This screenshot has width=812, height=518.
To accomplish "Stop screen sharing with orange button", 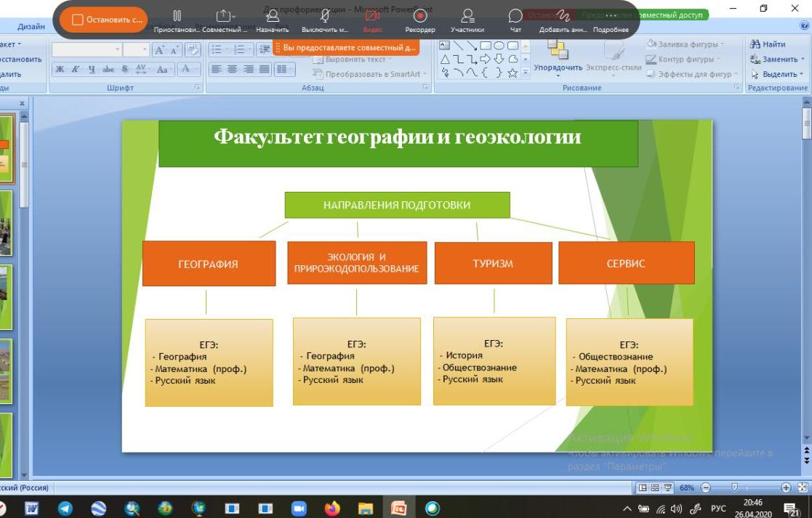I will point(103,20).
